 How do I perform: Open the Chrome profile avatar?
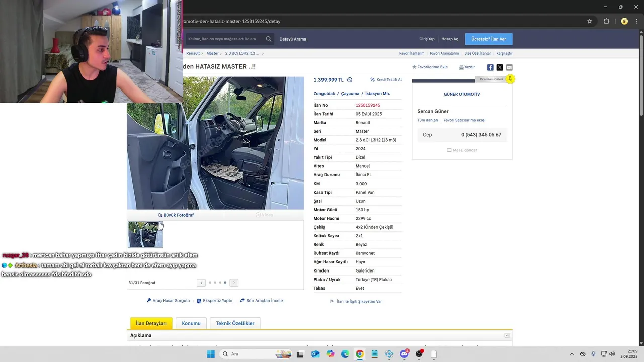pos(624,21)
